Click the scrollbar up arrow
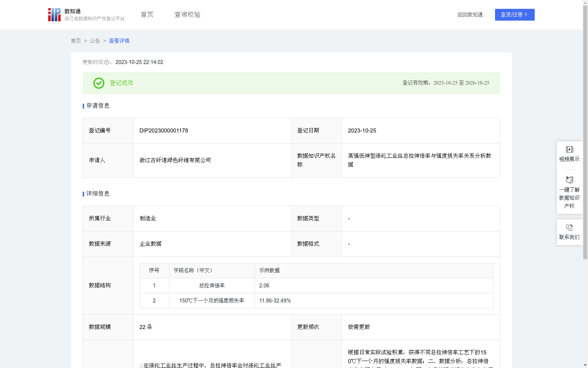 [585, 3]
